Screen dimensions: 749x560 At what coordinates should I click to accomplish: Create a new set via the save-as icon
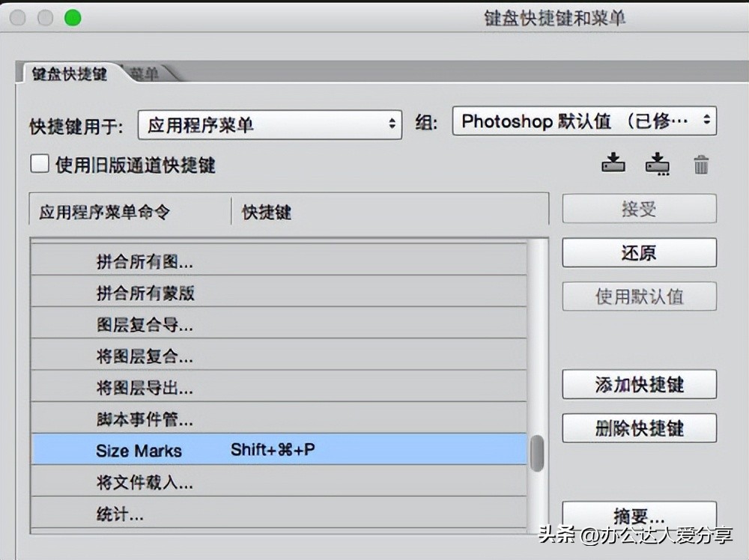pos(658,163)
